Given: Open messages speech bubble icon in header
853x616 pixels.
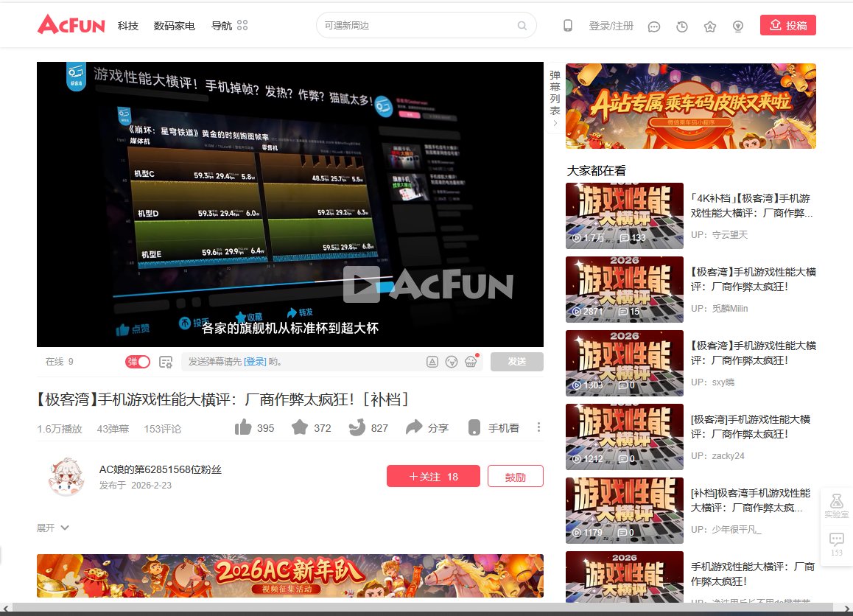Looking at the screenshot, I should (x=654, y=27).
